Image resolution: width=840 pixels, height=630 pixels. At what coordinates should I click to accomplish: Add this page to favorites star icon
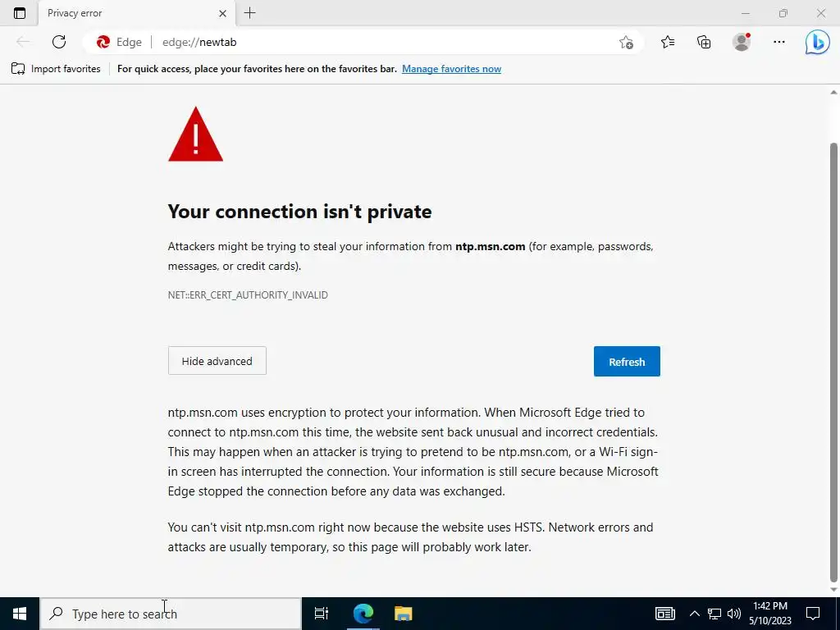point(626,43)
